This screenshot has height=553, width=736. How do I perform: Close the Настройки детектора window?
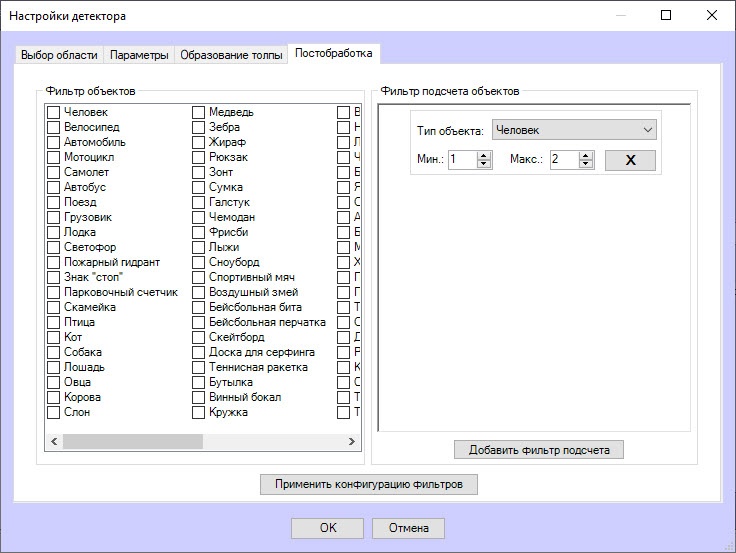pos(712,15)
